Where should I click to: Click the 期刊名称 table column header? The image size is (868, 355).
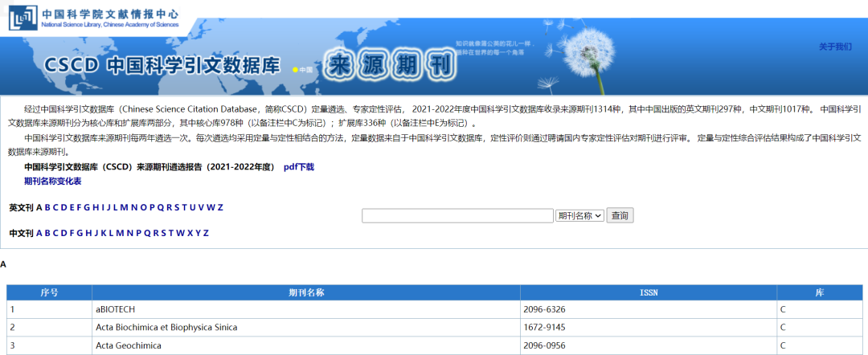pos(306,292)
